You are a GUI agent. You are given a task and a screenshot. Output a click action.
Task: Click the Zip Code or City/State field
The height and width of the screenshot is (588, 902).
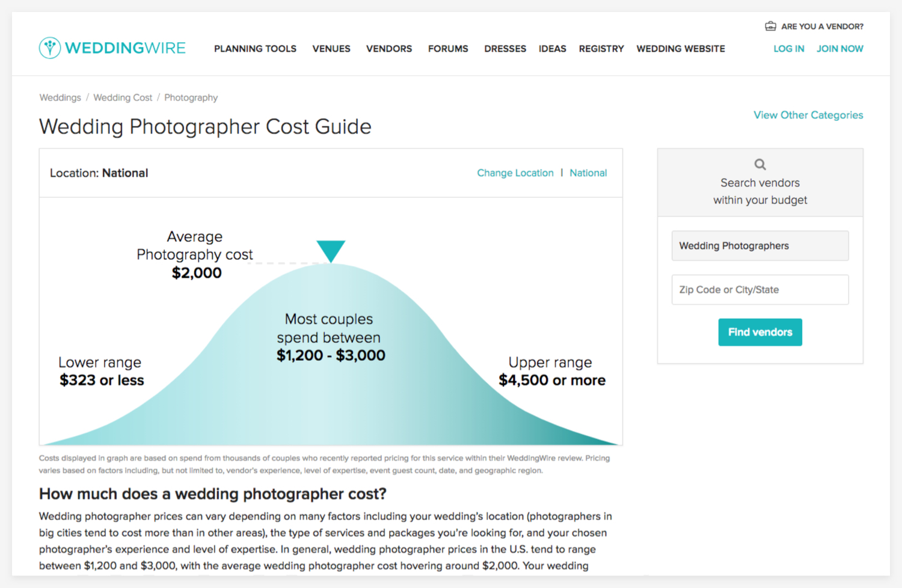pyautogui.click(x=760, y=290)
